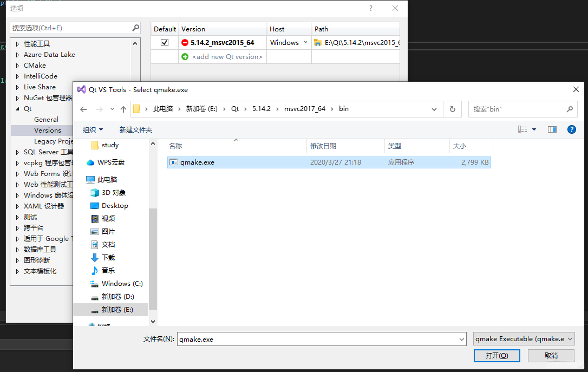Click the forward arrow in file dialog
Screen dimensions: 588x372
click(100, 109)
